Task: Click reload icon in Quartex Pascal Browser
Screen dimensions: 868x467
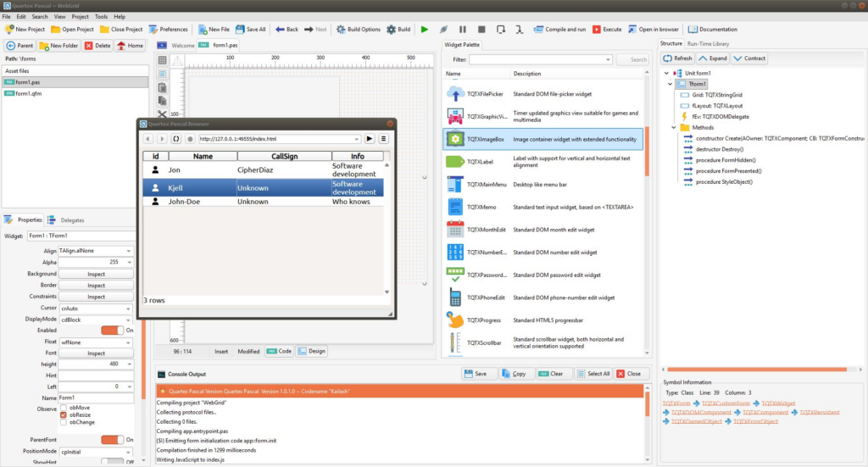Action: tap(176, 139)
